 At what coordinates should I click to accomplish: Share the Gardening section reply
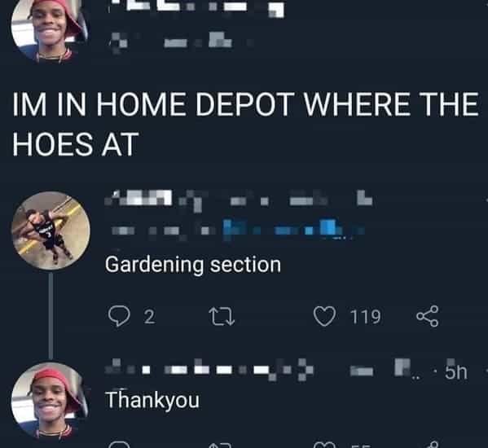click(x=428, y=316)
